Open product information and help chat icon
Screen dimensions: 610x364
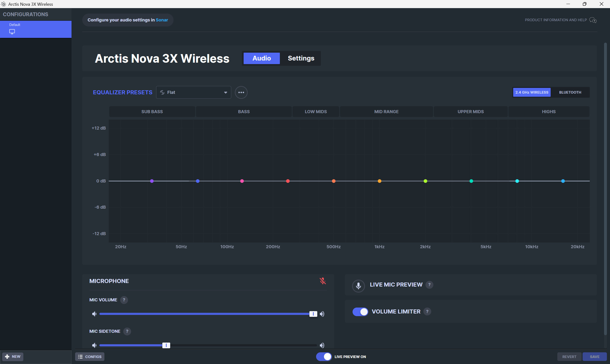pyautogui.click(x=593, y=20)
